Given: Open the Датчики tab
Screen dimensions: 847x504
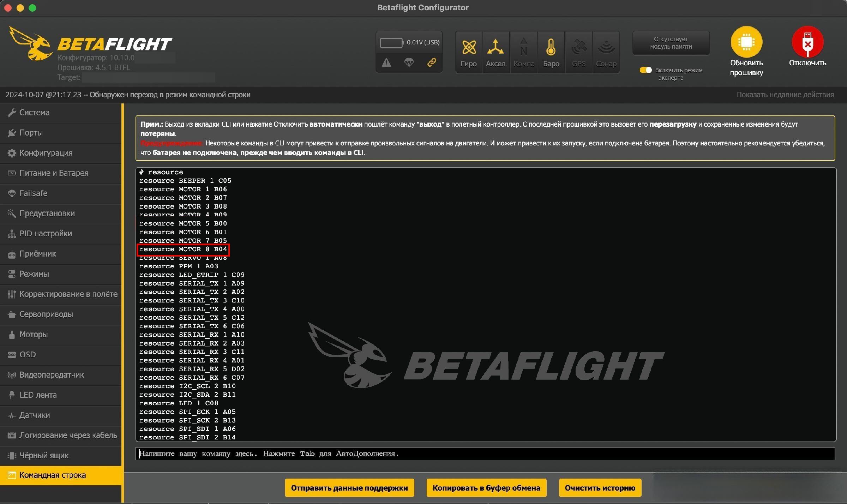Looking at the screenshot, I should [61, 415].
